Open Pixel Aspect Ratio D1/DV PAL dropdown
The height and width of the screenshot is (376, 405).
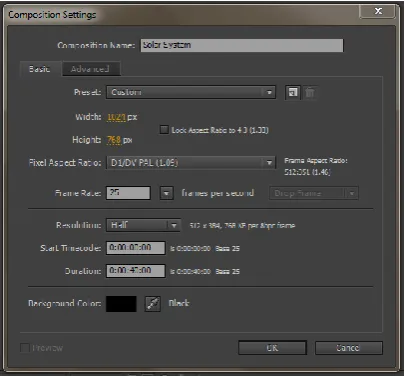pos(191,163)
